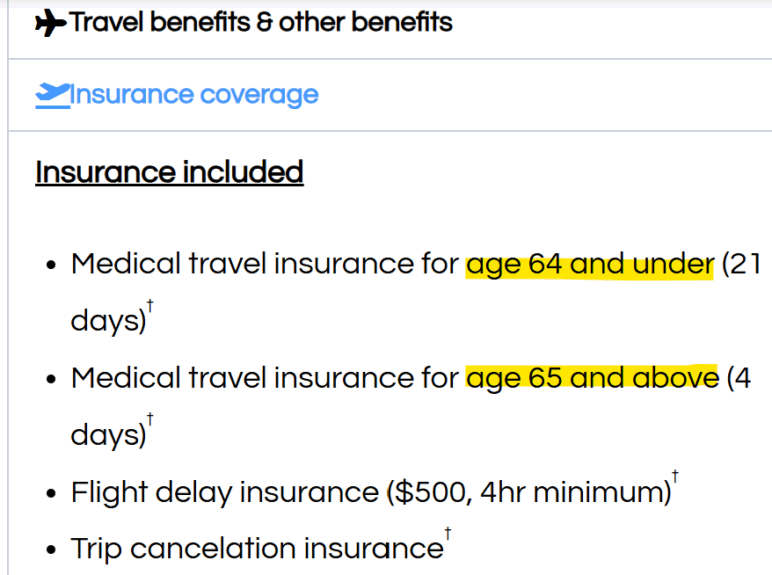Click the highlighted age 64 and under text

pyautogui.click(x=589, y=265)
